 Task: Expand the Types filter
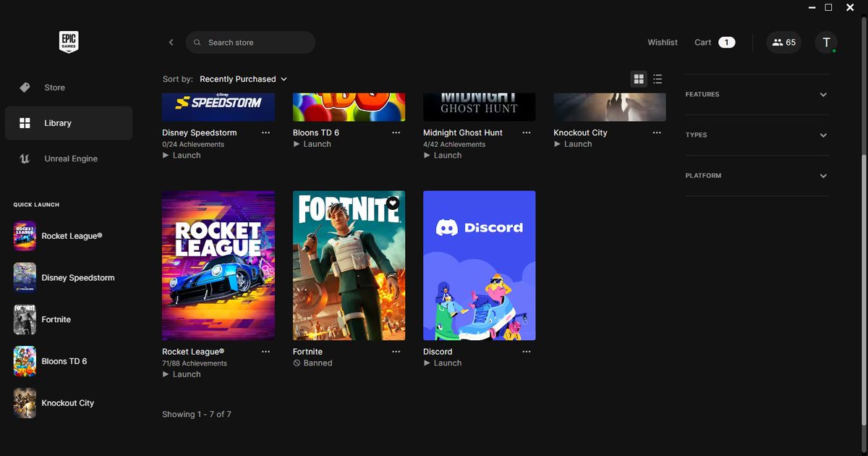pos(757,135)
